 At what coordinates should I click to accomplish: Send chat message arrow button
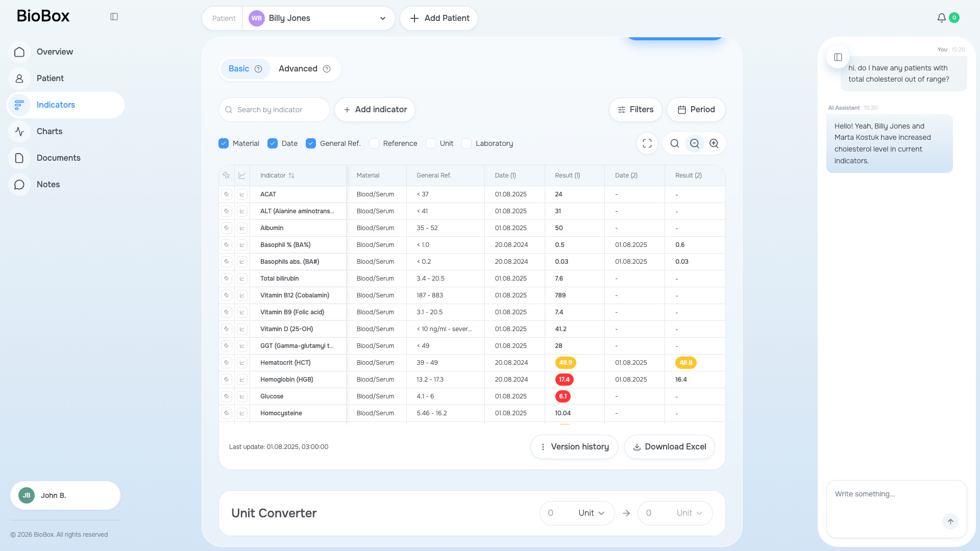(950, 521)
